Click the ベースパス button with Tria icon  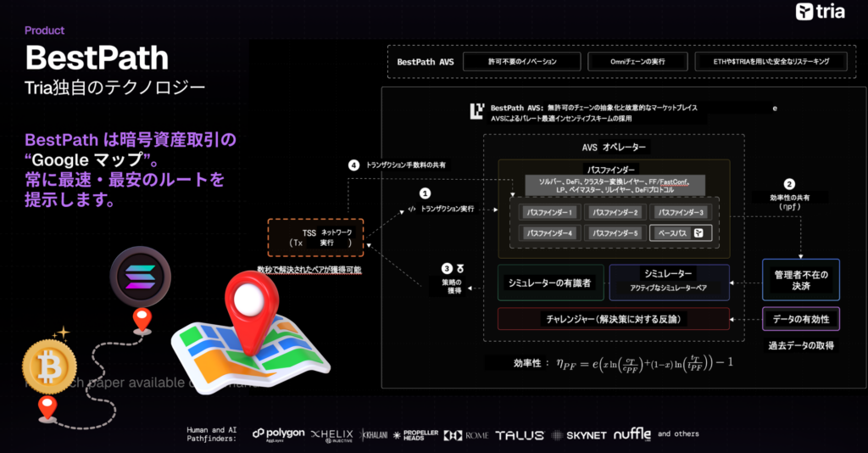[x=681, y=232]
